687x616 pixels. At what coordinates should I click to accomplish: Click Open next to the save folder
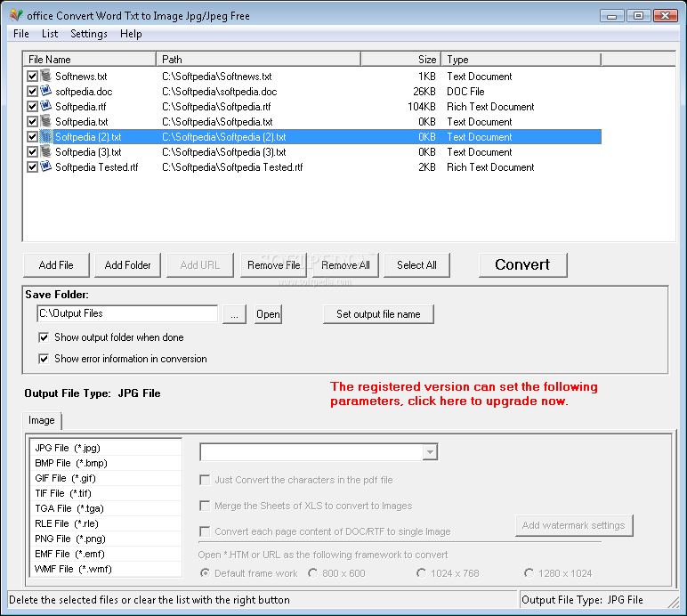268,314
